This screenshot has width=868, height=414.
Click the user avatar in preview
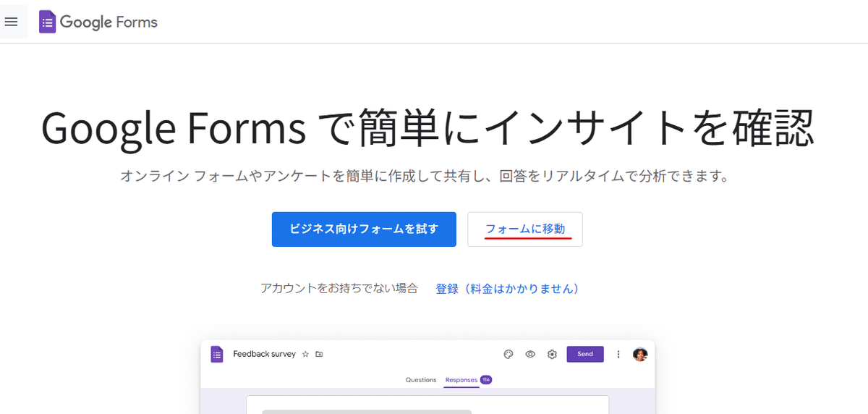(640, 354)
